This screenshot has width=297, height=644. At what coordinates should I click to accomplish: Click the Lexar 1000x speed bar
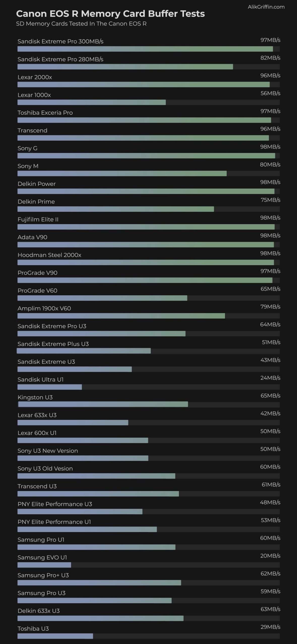[91, 102]
